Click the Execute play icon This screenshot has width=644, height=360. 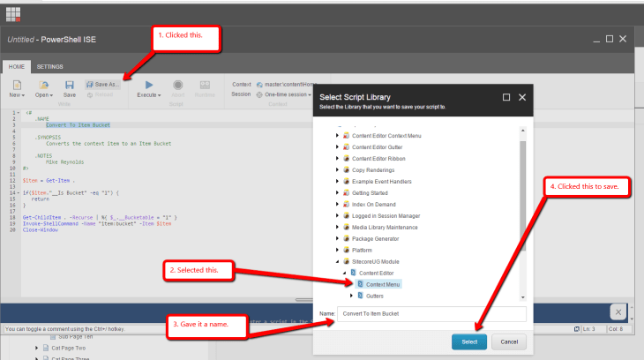[149, 85]
